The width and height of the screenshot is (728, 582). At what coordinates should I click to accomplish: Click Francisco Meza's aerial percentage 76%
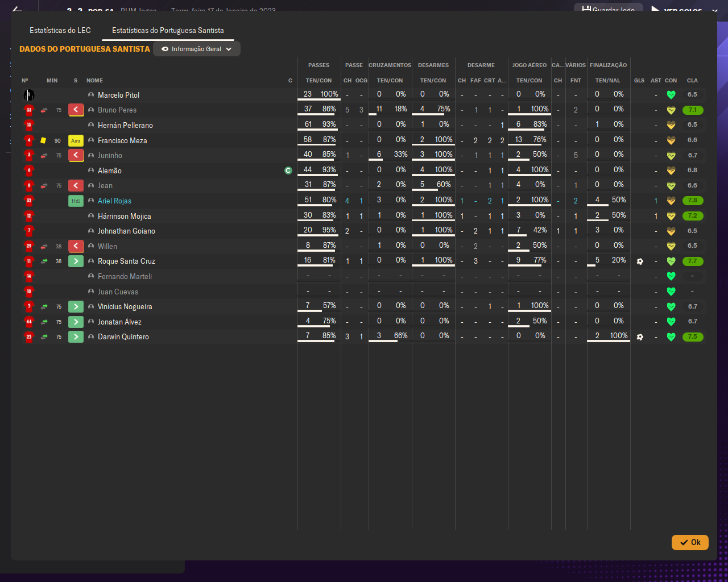[540, 139]
